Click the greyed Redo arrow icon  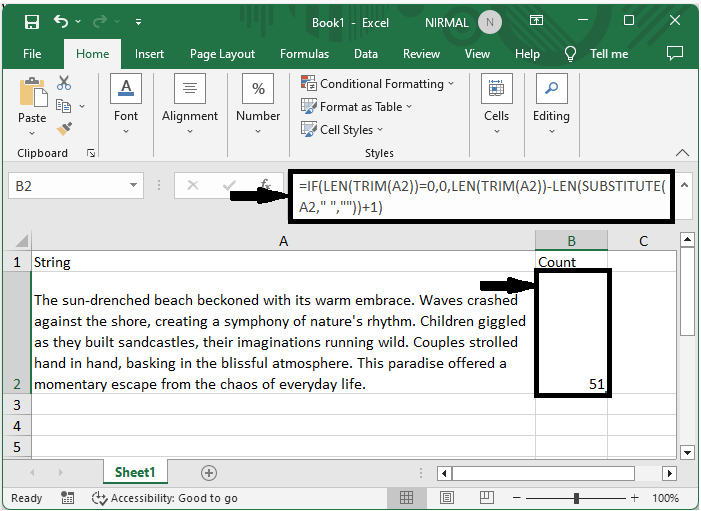[100, 21]
